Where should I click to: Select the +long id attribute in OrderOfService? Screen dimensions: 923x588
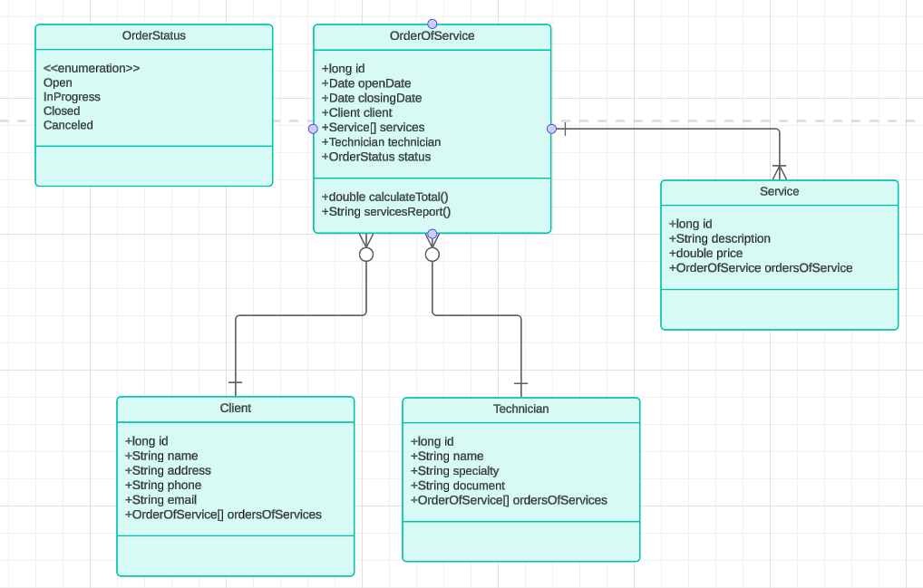tap(344, 69)
